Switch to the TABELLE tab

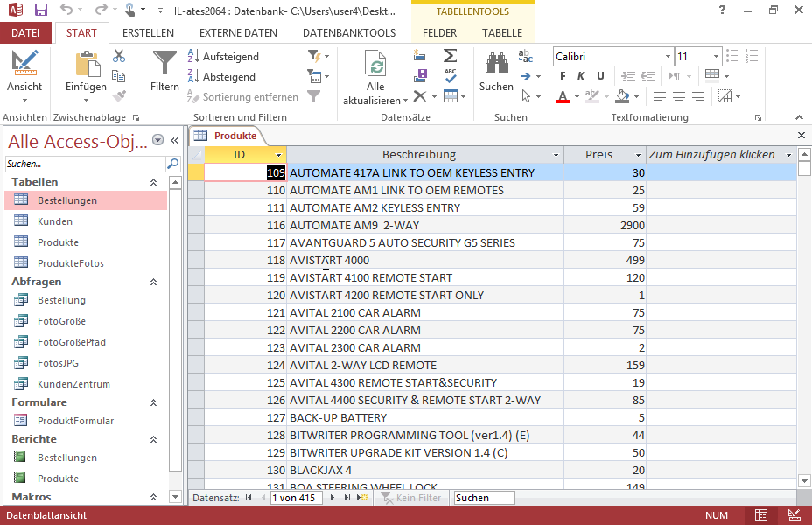pos(501,33)
